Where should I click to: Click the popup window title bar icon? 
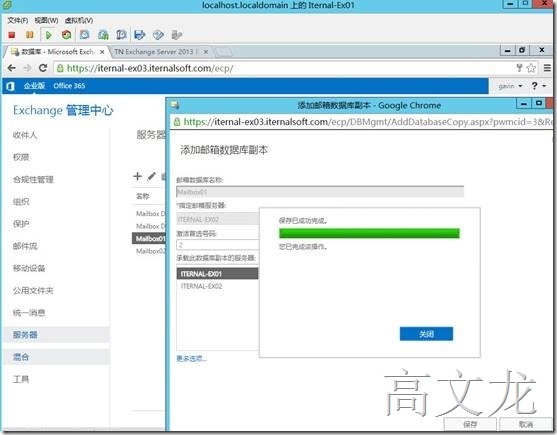(x=174, y=105)
